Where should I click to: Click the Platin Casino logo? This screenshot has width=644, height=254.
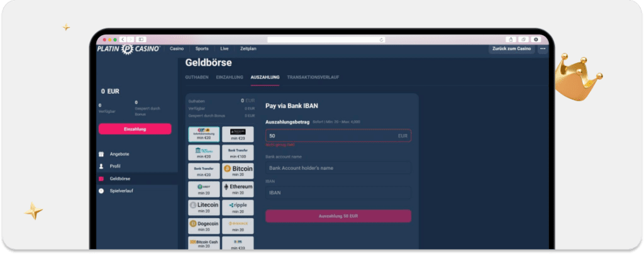tap(128, 48)
